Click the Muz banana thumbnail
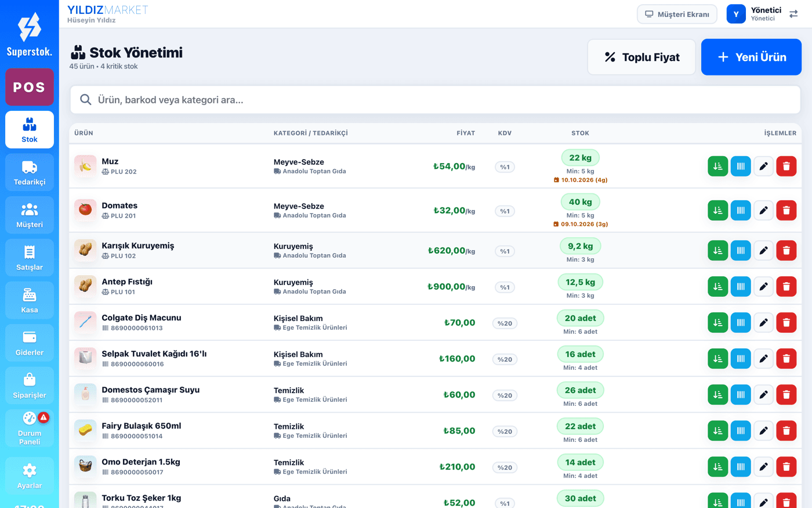Viewport: 812px width, 508px height. tap(85, 166)
